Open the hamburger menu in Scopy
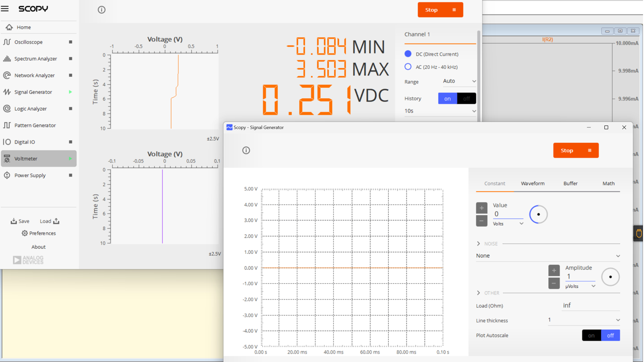 click(x=5, y=9)
